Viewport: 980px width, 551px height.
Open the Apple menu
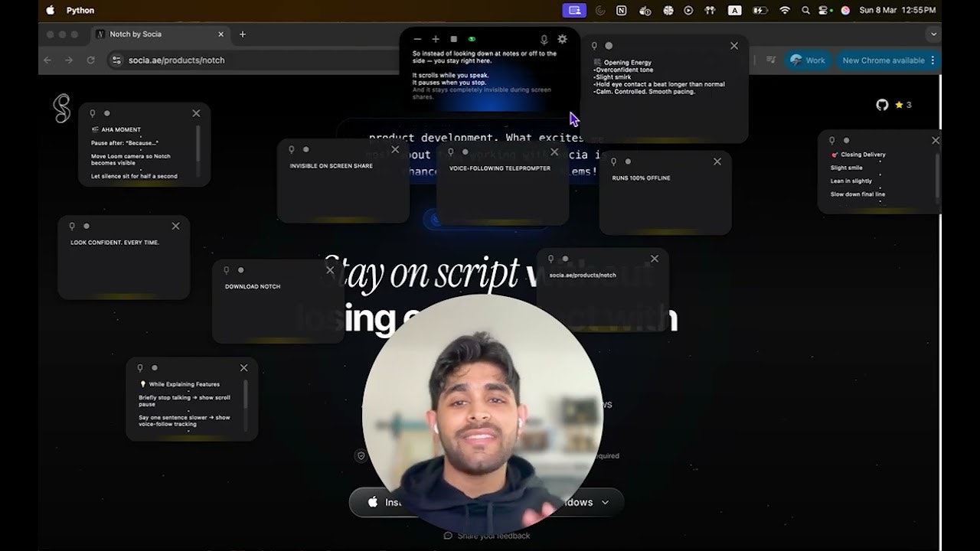[x=51, y=10]
